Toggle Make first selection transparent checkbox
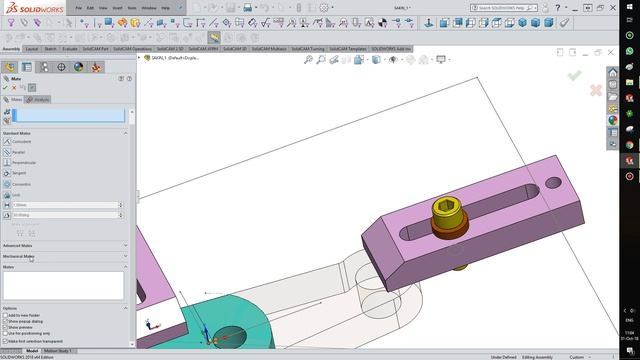The width and height of the screenshot is (640, 360). click(x=5, y=341)
